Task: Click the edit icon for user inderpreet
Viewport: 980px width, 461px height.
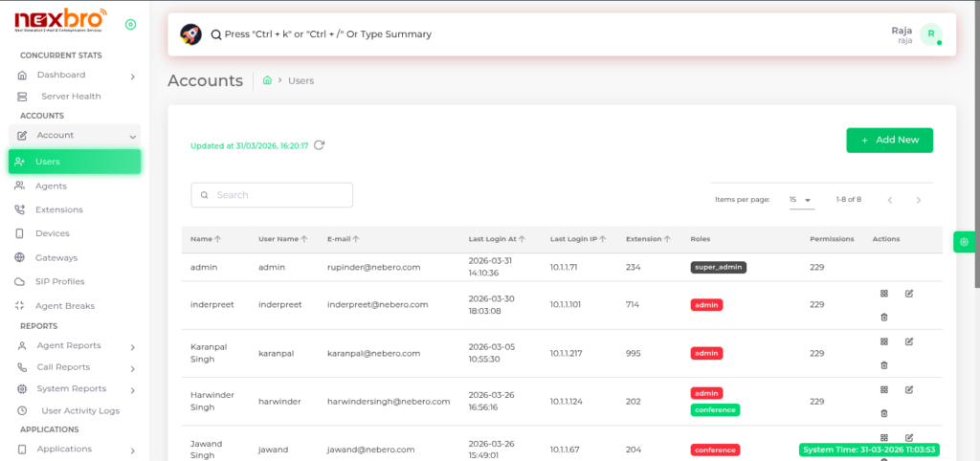Action: 909,294
